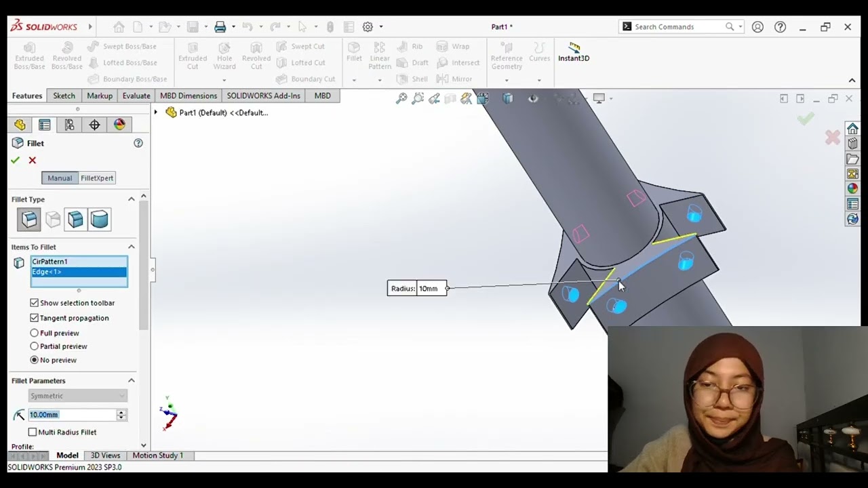Open Options gear dropdown arrow

pyautogui.click(x=381, y=27)
